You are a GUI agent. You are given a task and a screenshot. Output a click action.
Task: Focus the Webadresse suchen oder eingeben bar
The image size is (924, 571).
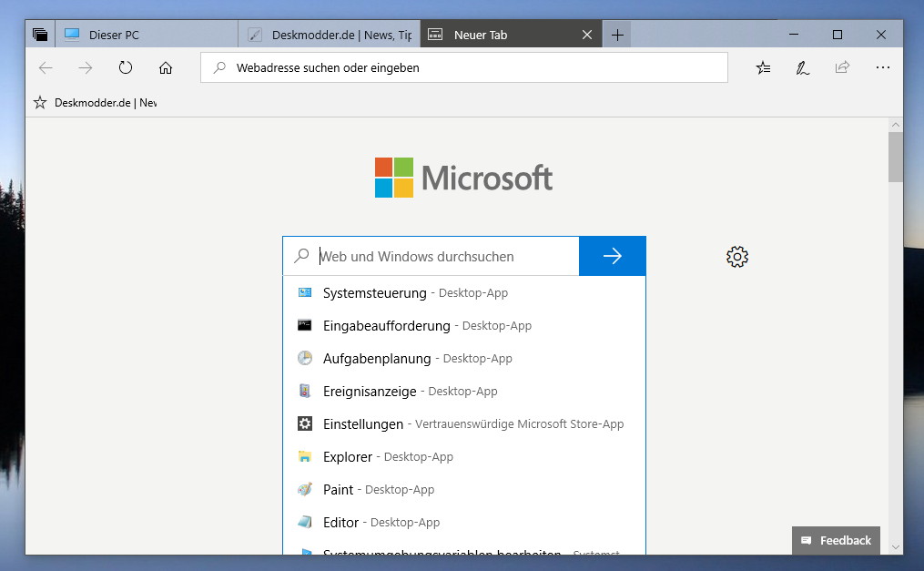pos(464,67)
